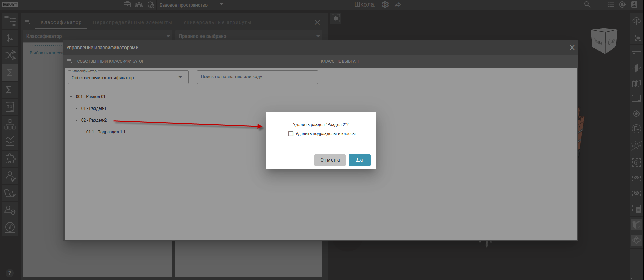The height and width of the screenshot is (280, 644).
Task: Click the 3D view orientation cube
Action: click(604, 41)
